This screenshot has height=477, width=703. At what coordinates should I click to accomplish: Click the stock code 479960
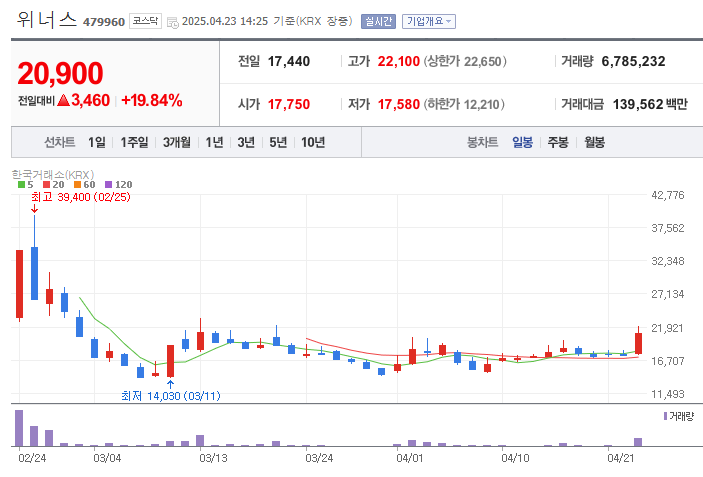pyautogui.click(x=104, y=22)
